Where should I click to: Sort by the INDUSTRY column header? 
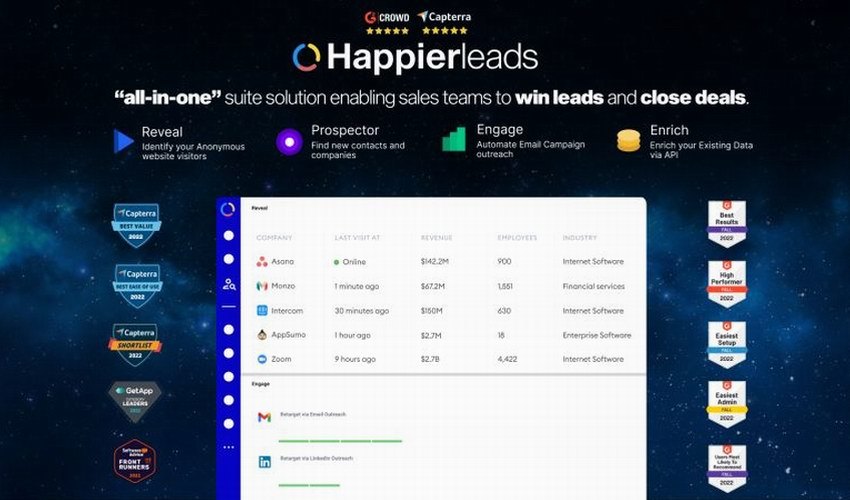(x=579, y=238)
